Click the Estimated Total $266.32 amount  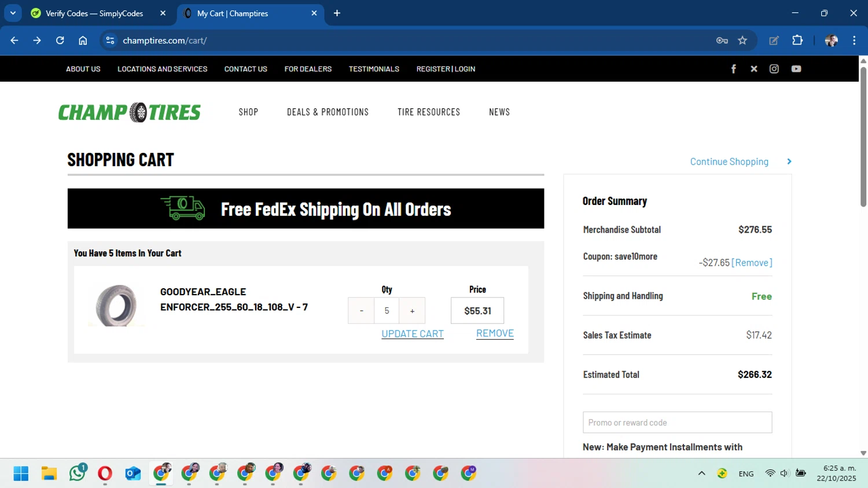[x=755, y=375]
